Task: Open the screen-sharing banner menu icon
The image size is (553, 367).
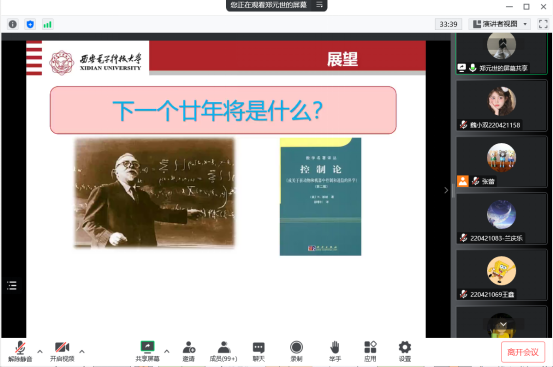Action: pos(320,5)
